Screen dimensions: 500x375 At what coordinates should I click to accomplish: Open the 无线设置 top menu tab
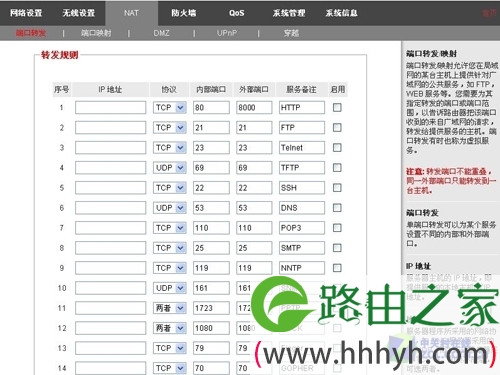(79, 13)
